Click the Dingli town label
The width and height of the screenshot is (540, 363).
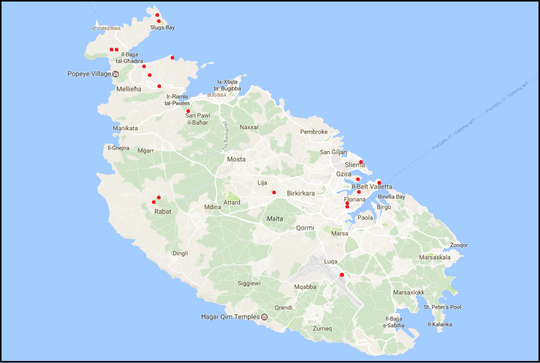180,253
